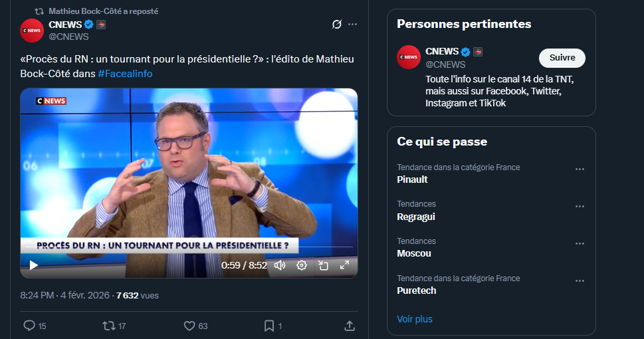Viewport: 644px width, 339px height.
Task: Open video settings gear
Action: point(301,265)
